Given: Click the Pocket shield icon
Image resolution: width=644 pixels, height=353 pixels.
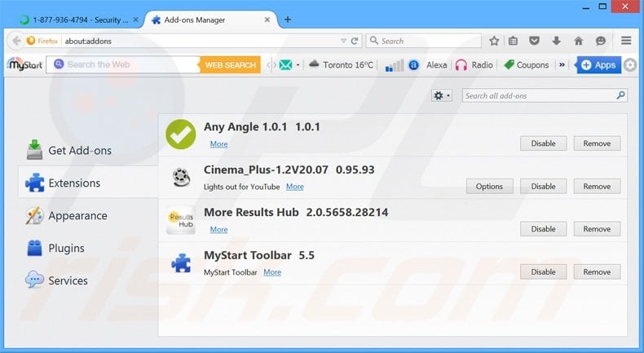Looking at the screenshot, I should pyautogui.click(x=534, y=41).
